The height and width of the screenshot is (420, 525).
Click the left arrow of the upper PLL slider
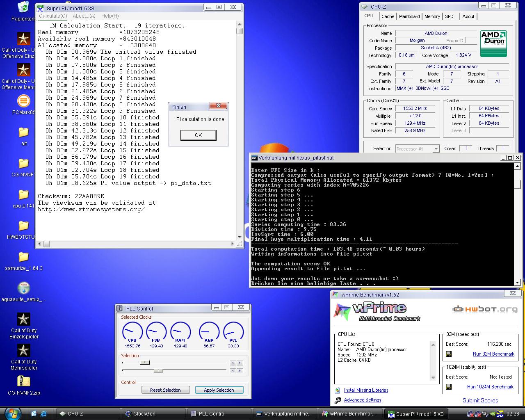pos(233,363)
